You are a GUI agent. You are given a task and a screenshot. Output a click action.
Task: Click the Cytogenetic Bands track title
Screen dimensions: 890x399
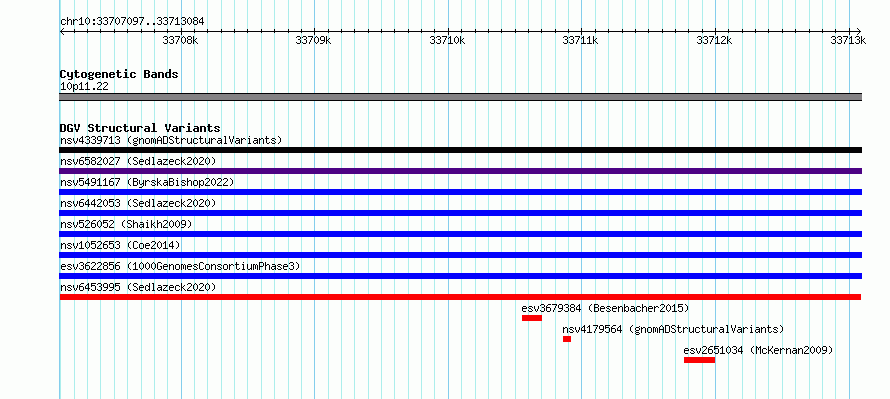pyautogui.click(x=119, y=74)
